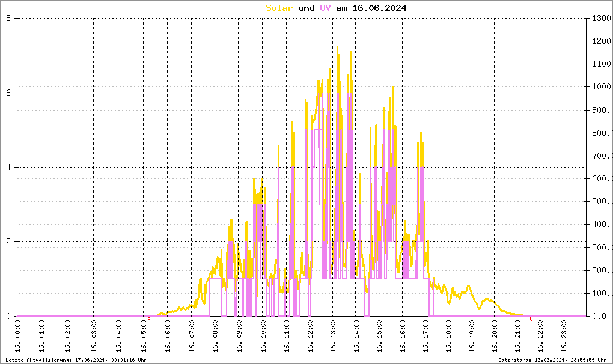Click the time label '16. 14:00'
The image size is (613, 364).
[356, 336]
